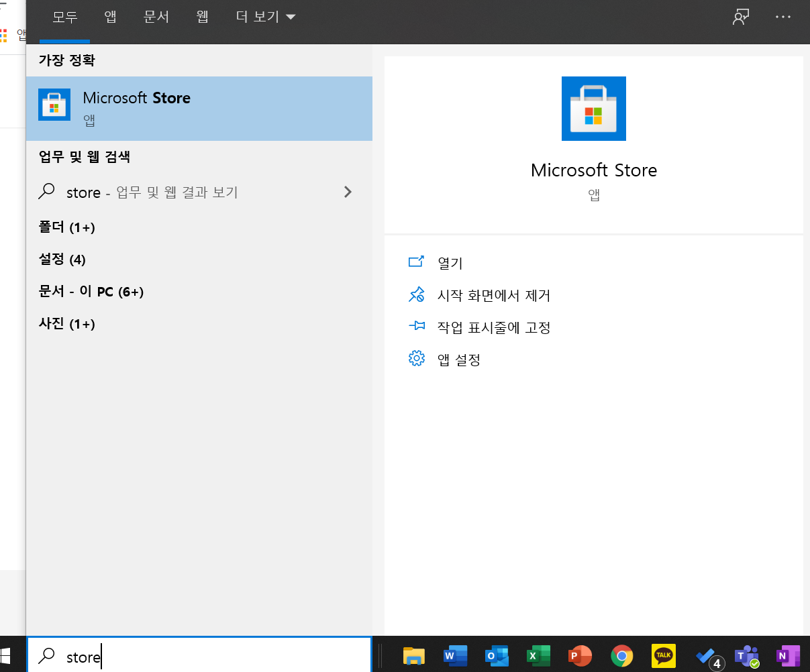Screen dimensions: 810x672
Task: Click 작업 표시줄에 고정 option
Action: pyautogui.click(x=494, y=327)
